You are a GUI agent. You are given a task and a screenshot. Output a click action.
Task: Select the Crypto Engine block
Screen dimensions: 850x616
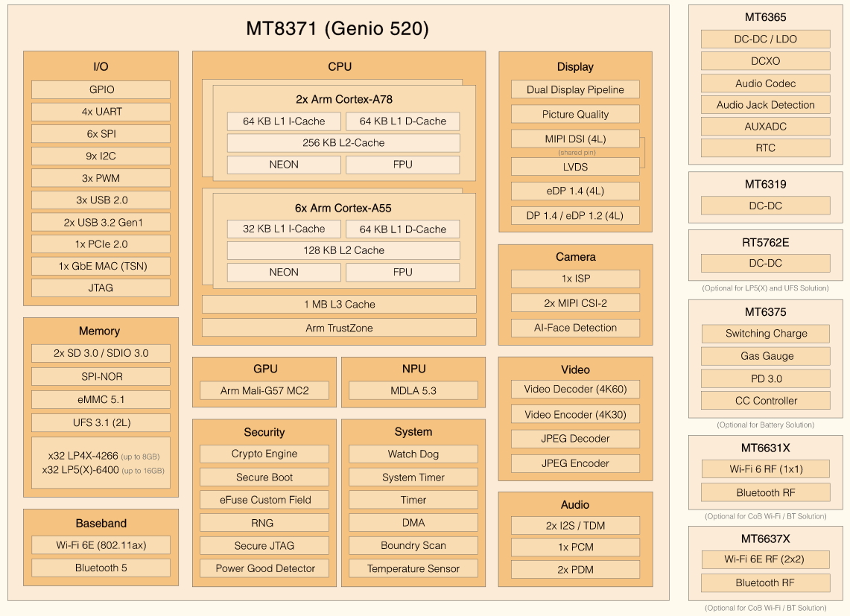click(x=264, y=454)
